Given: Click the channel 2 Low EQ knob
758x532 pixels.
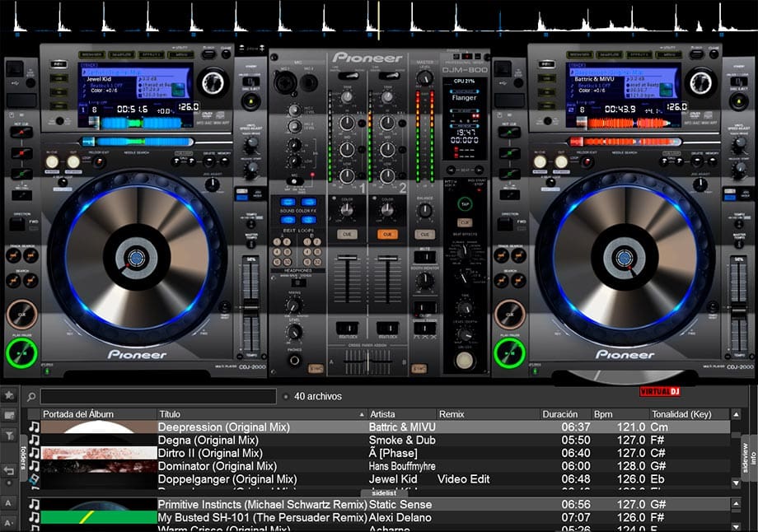Looking at the screenshot, I should (386, 176).
